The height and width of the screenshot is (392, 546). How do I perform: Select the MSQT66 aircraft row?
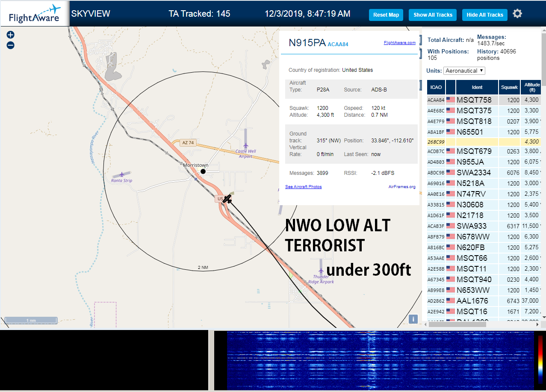point(484,258)
